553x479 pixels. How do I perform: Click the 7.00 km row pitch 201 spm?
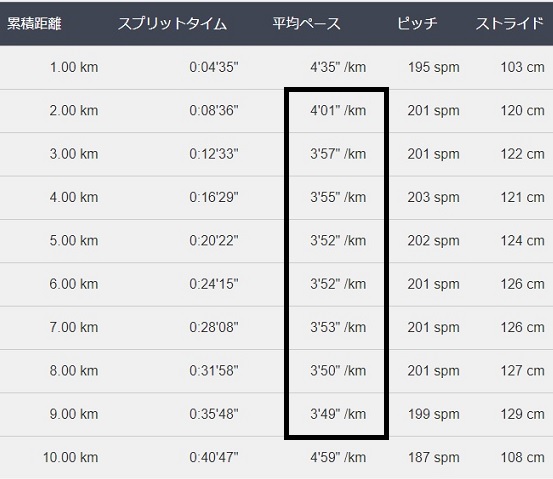click(434, 327)
